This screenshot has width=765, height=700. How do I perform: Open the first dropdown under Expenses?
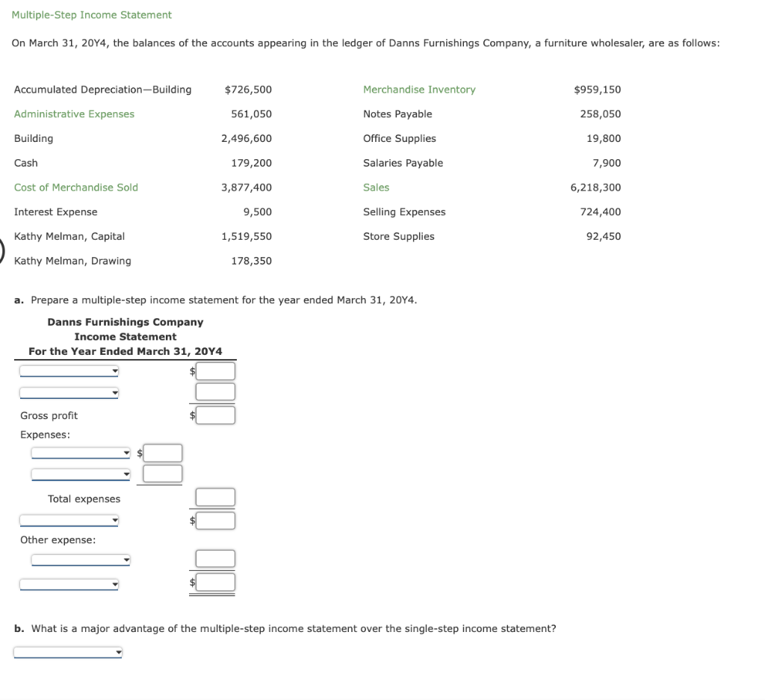tap(81, 453)
